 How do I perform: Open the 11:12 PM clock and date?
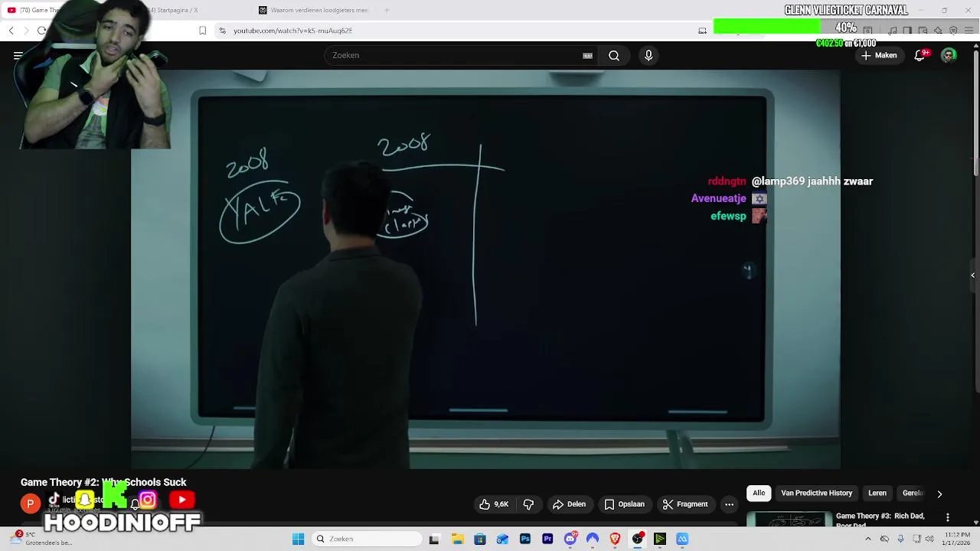coord(955,539)
